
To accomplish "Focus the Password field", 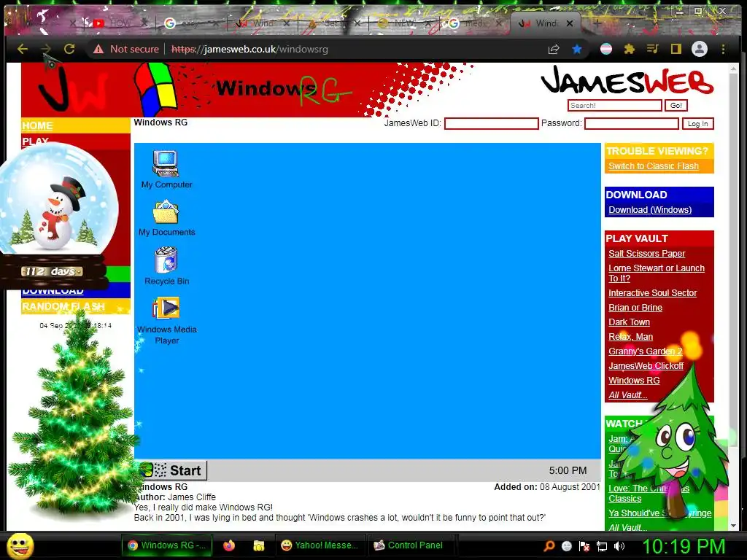I will coord(631,123).
